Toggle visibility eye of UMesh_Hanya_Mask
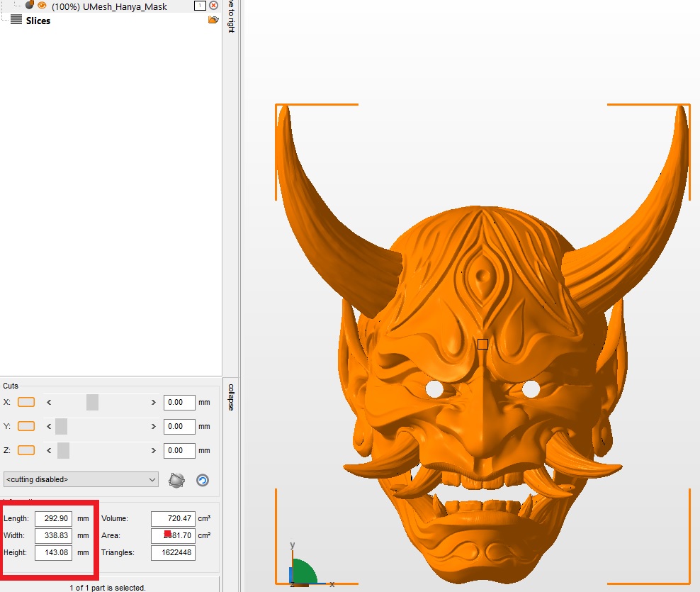 tap(42, 6)
